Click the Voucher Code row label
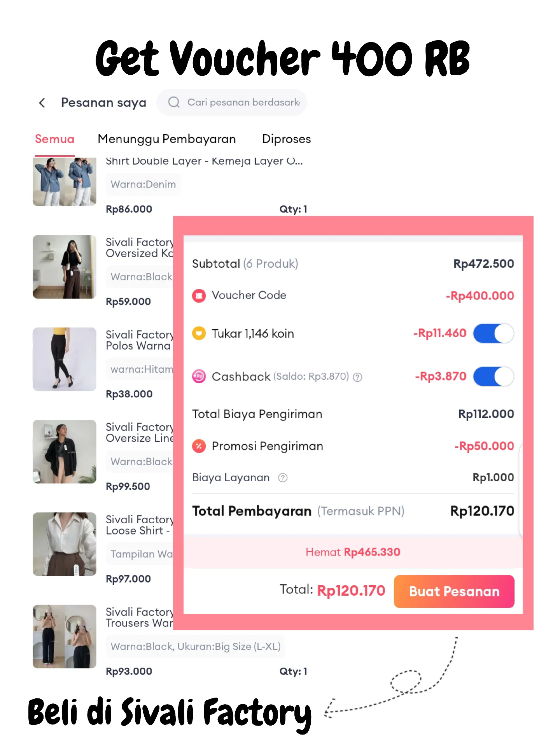 (x=249, y=295)
